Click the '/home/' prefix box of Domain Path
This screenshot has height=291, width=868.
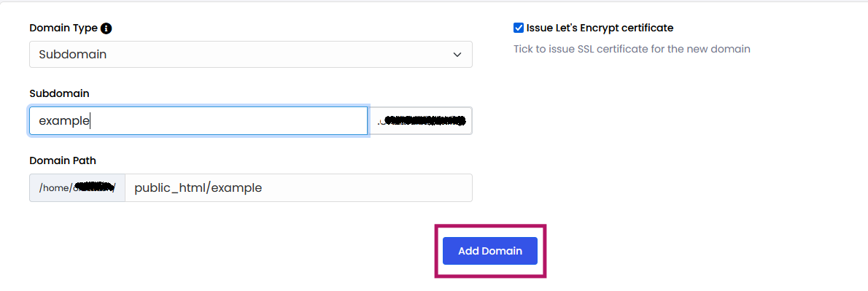click(x=77, y=188)
